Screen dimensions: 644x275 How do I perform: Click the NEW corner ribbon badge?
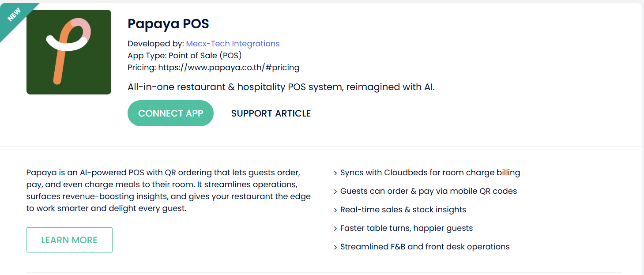tap(14, 15)
